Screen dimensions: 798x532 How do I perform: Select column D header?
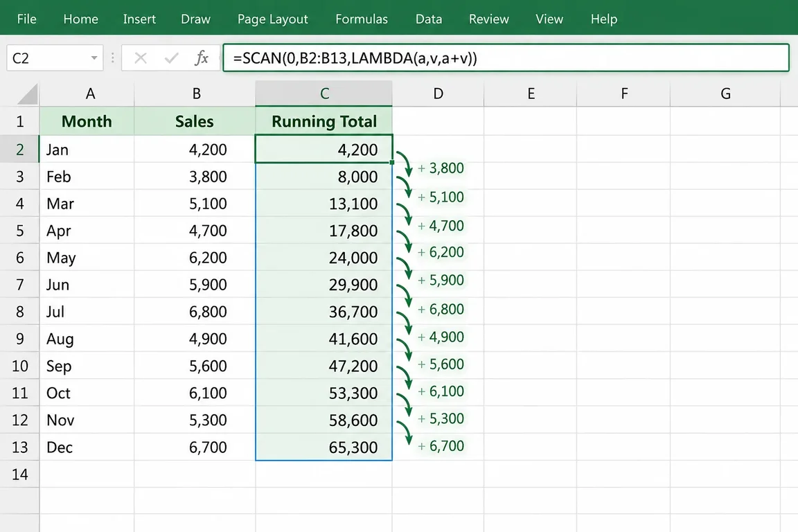click(438, 94)
